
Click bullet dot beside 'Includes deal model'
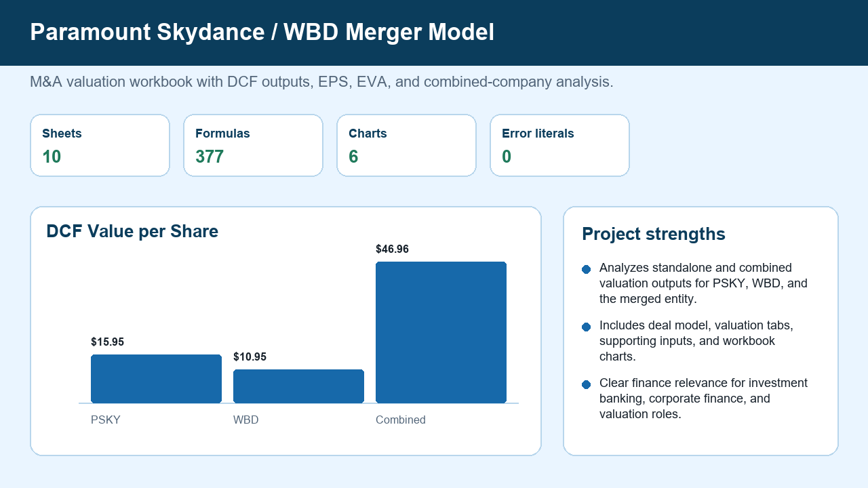pyautogui.click(x=587, y=327)
